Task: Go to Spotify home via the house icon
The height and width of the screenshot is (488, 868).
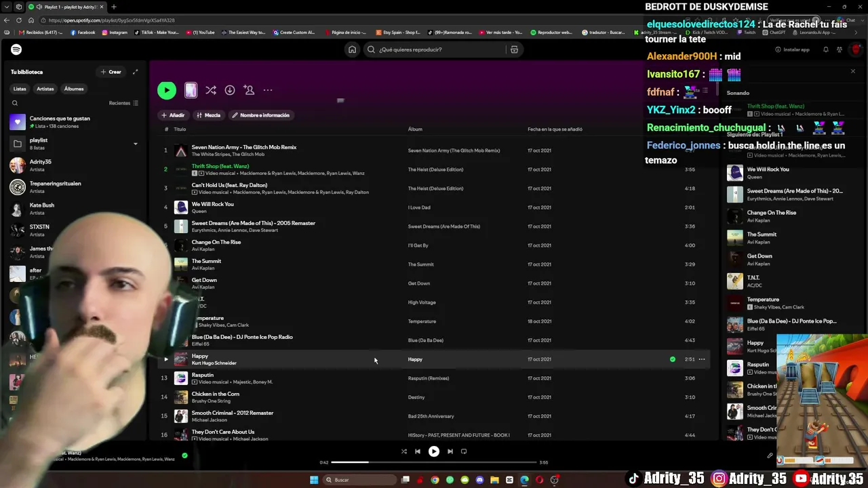Action: [352, 49]
